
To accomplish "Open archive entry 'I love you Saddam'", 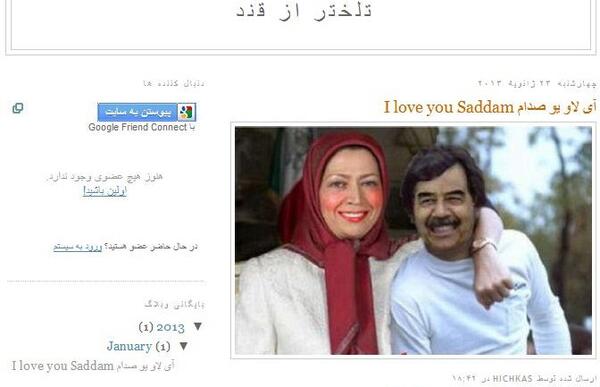I will 93,366.
